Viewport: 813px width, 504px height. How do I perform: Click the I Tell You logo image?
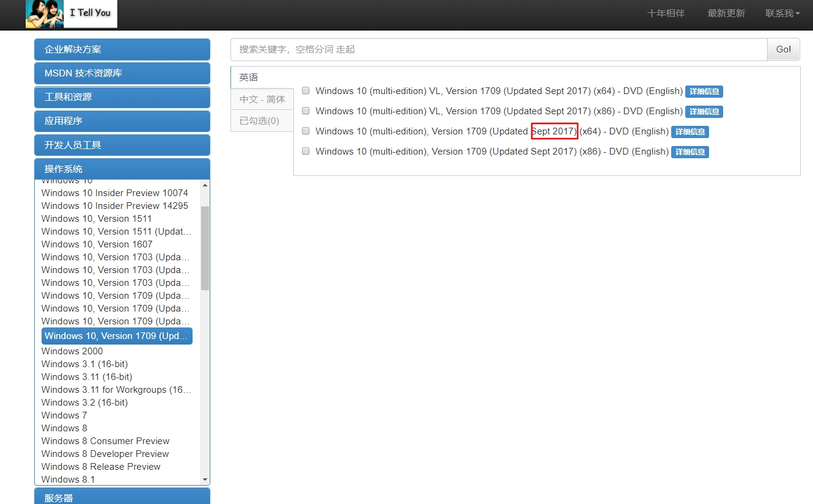[72, 14]
